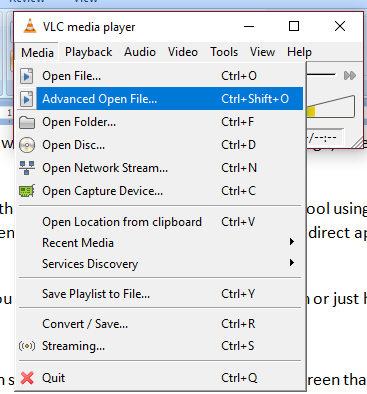Choose Open Folder… menu entry

pyautogui.click(x=161, y=122)
